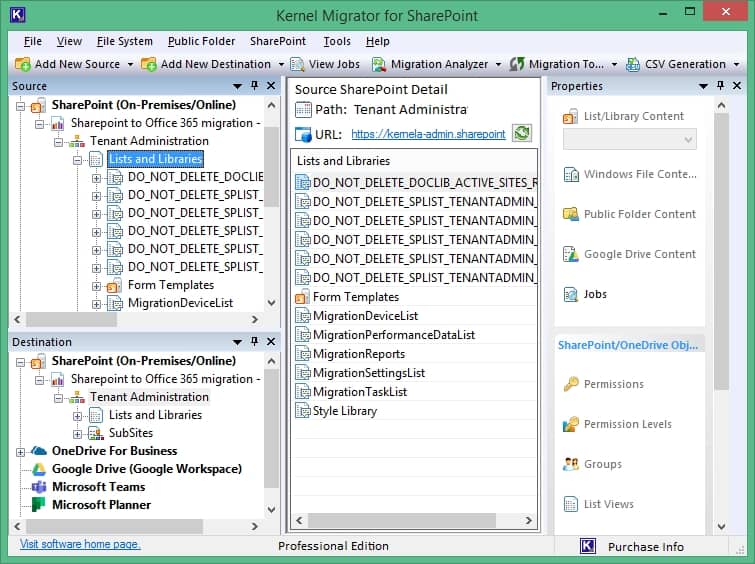The width and height of the screenshot is (755, 564).
Task: Click the center list horizontal scrollbar
Action: 402,520
